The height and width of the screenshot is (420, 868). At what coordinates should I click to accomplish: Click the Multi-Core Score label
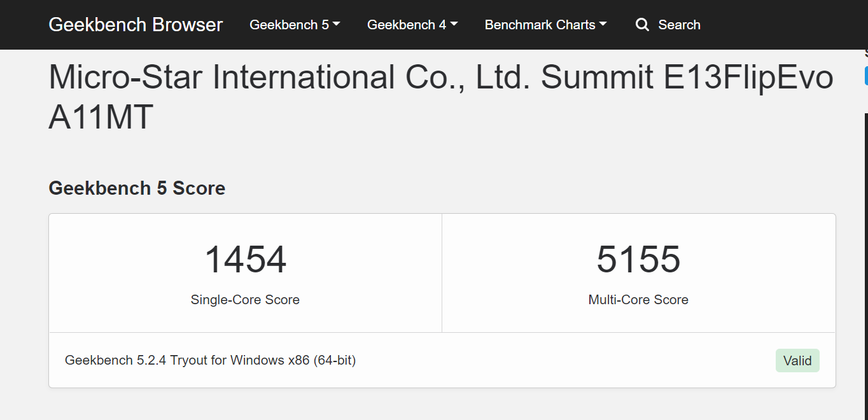click(x=638, y=300)
